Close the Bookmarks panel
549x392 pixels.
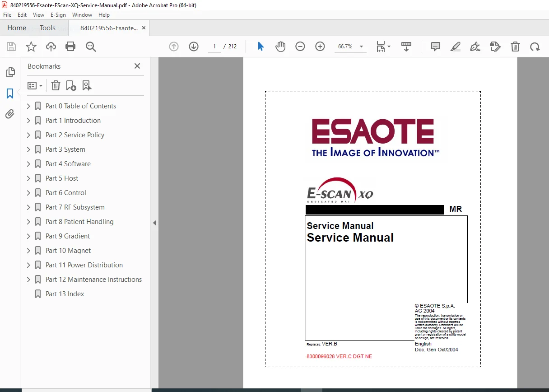pos(137,66)
